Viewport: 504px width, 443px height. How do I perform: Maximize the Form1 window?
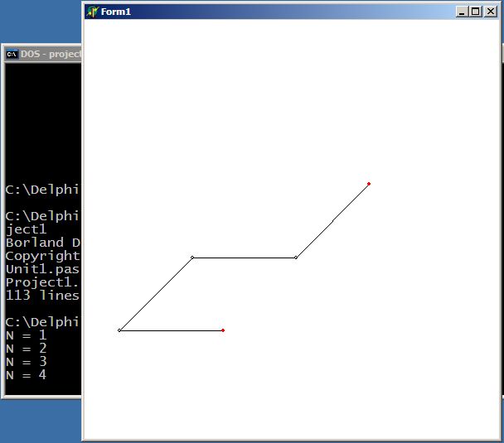(475, 12)
